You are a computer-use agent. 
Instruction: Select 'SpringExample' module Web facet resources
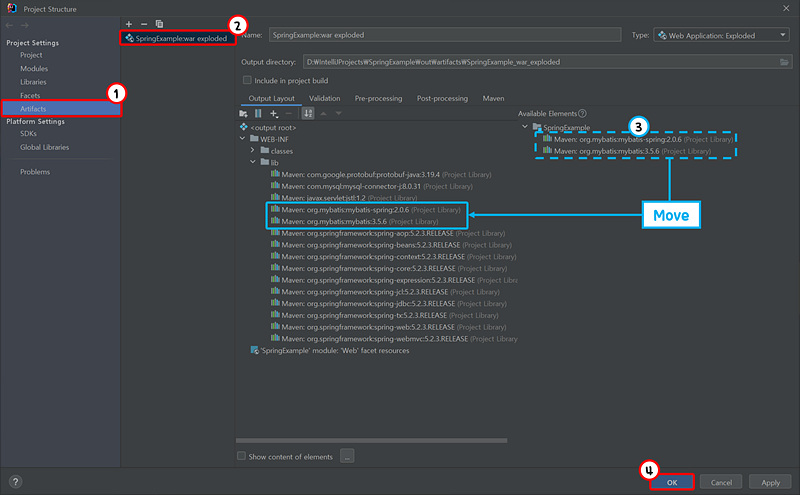[x=330, y=350]
